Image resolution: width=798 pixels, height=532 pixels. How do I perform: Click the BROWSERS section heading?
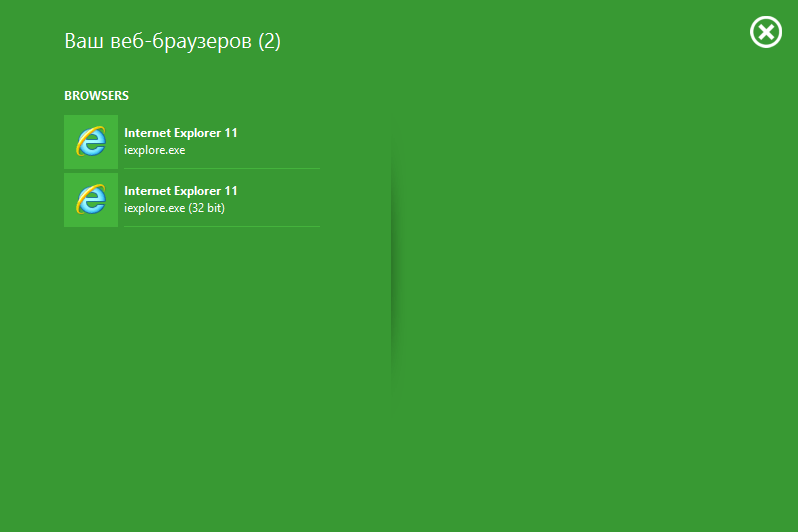[96, 96]
